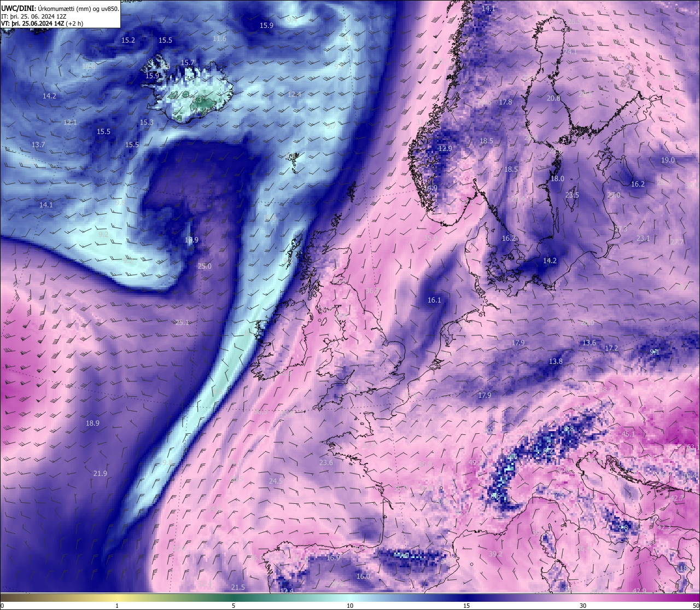This screenshot has height=610, width=700.
Task: Click the 21.5 value off Portugal
Action: (238, 588)
